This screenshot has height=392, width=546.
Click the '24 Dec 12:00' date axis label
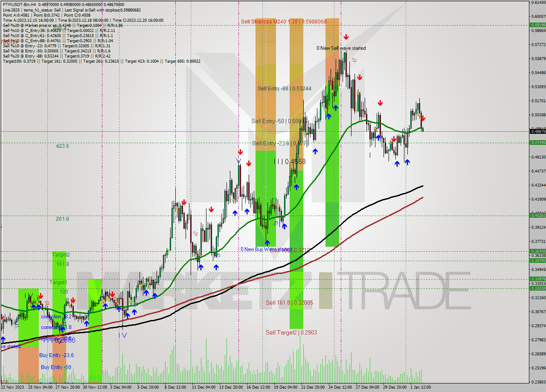pos(340,387)
